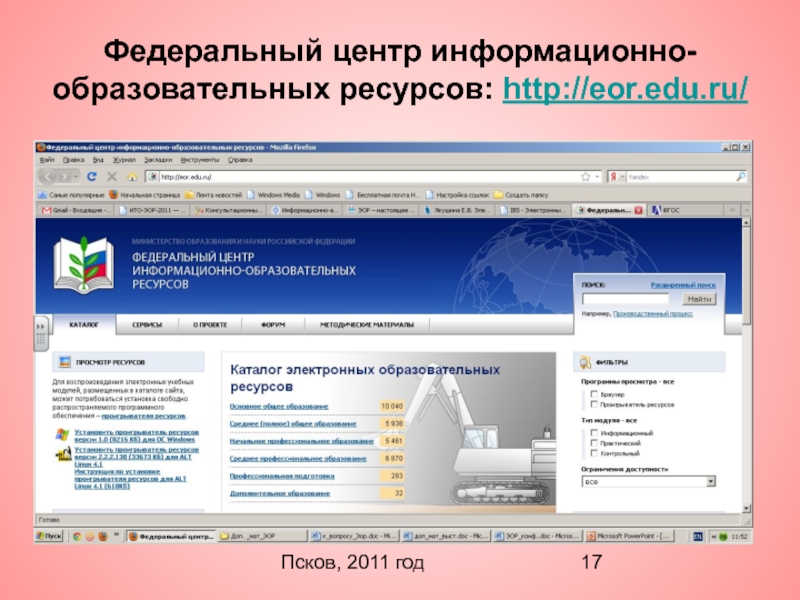Screen dimensions: 800x600
Task: Open Самые популярные bookmarks folder
Action: 71,195
